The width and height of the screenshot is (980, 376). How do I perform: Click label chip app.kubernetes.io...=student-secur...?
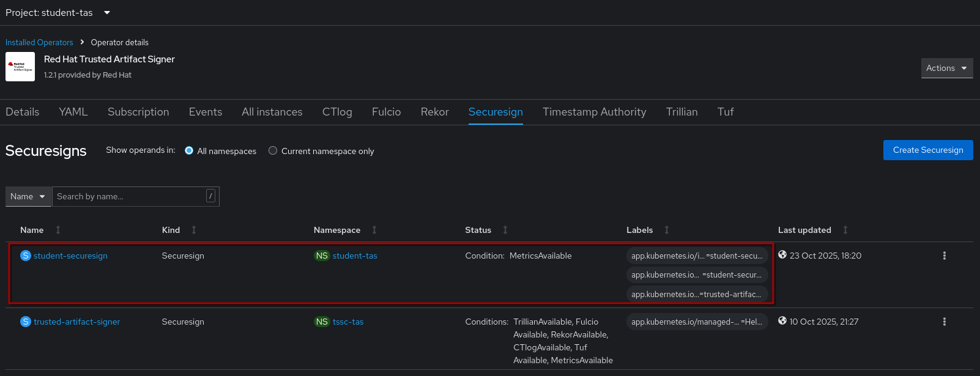coord(697,275)
